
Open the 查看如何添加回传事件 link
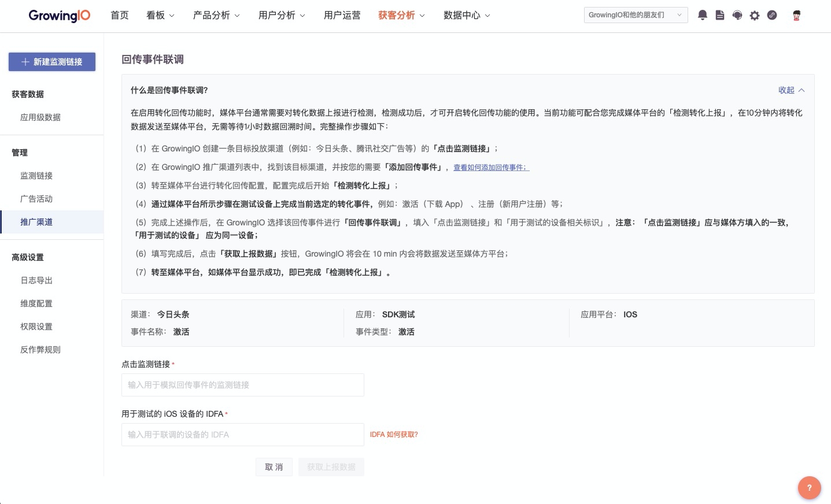(x=491, y=168)
